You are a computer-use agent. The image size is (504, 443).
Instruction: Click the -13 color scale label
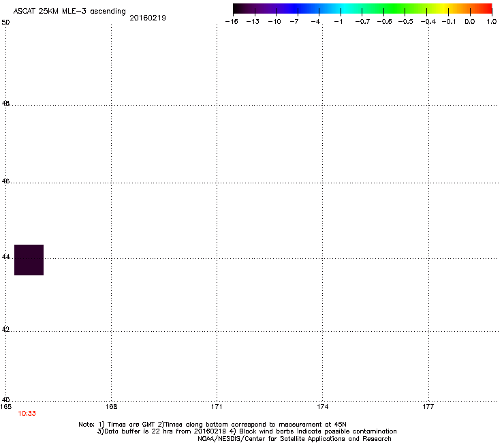coord(253,22)
